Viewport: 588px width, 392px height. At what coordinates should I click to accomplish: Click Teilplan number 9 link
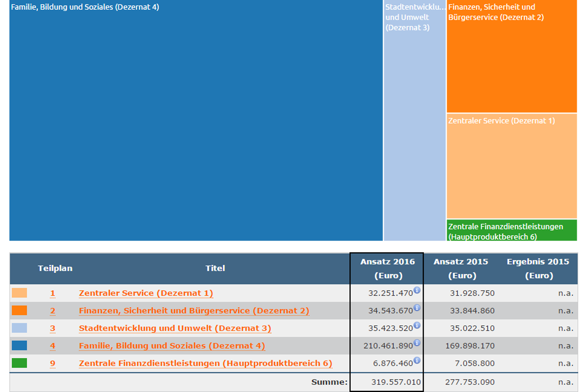point(53,364)
